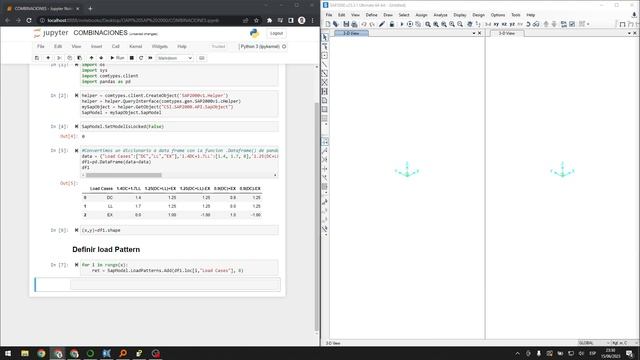Screen dimensions: 640x360
Task: Click the set display options checkbox icon
Action: pyautogui.click(x=572, y=24)
